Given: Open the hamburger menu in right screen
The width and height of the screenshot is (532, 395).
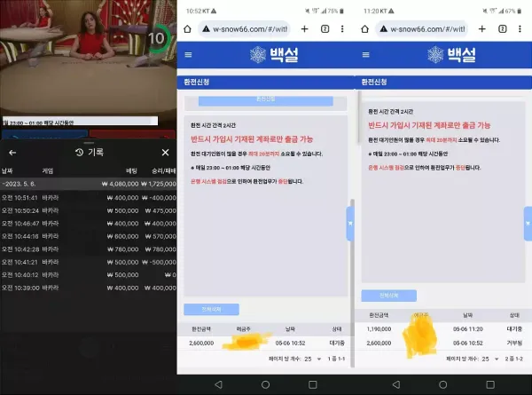Looking at the screenshot, I should click(365, 55).
